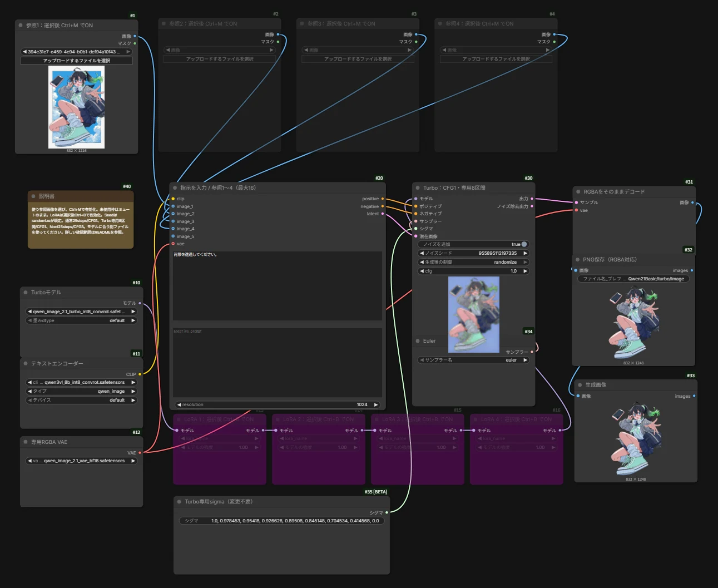Collapse the Turboモデル node via its title dot
This screenshot has width=718, height=588.
[x=26, y=293]
